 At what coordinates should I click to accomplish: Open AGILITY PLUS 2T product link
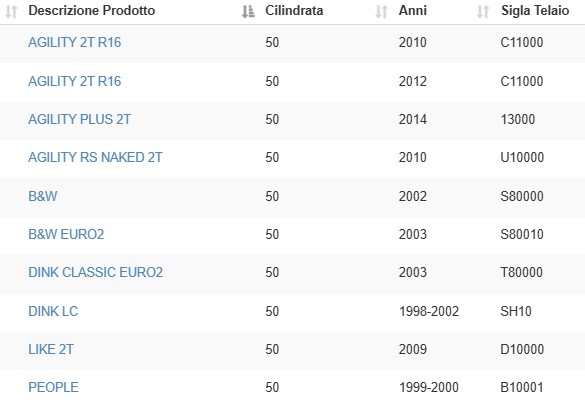coord(79,119)
